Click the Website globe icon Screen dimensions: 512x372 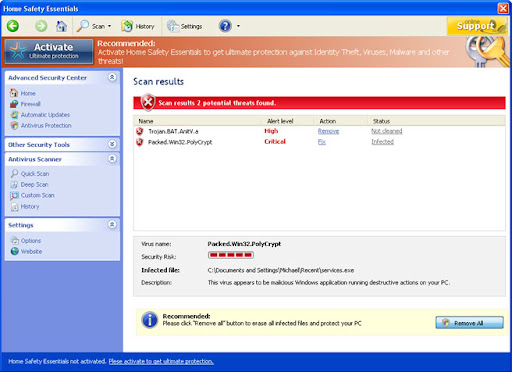(x=14, y=251)
